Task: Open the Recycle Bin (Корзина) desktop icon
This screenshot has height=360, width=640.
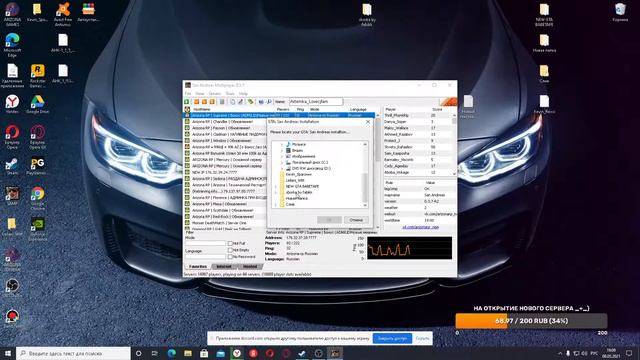Action: [620, 12]
